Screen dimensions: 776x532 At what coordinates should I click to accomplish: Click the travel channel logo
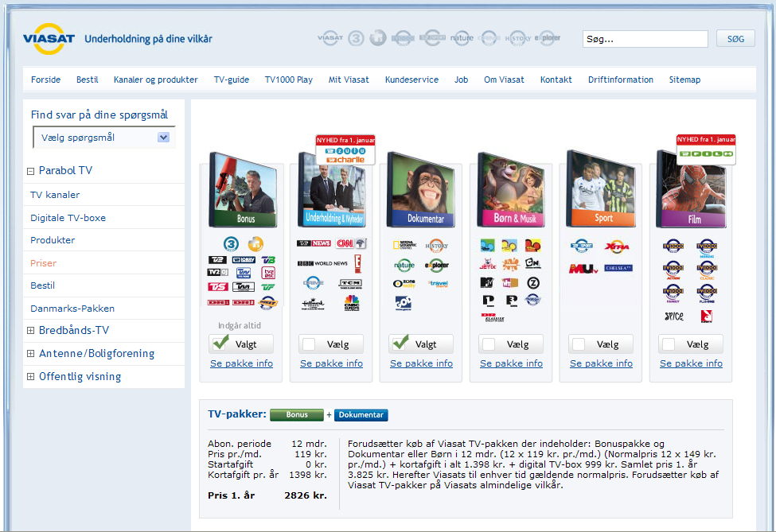coord(439,284)
